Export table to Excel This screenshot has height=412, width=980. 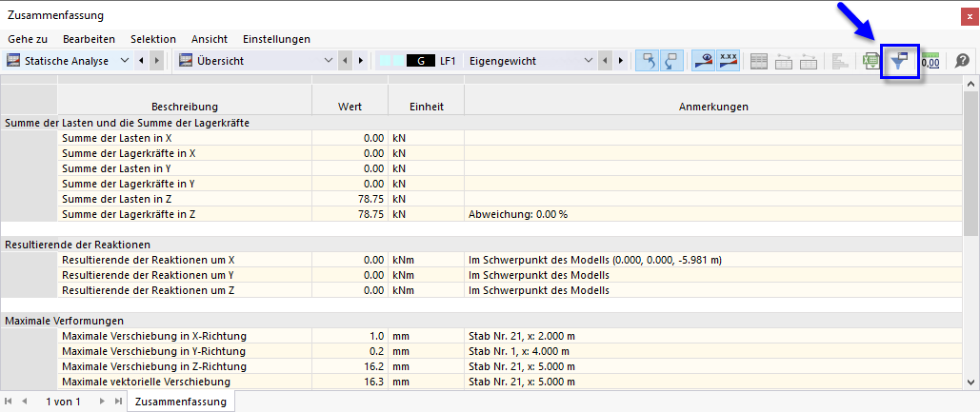point(870,61)
